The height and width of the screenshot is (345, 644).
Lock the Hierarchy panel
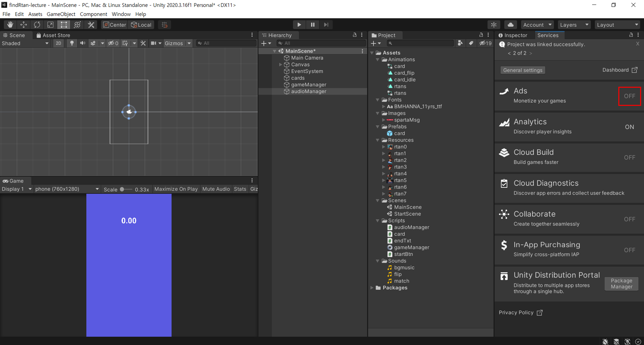[355, 35]
